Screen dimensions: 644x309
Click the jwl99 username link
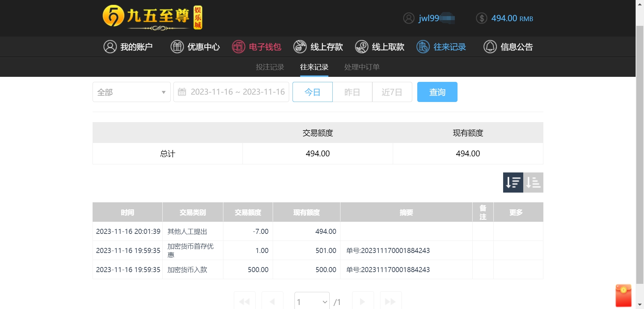pyautogui.click(x=436, y=18)
